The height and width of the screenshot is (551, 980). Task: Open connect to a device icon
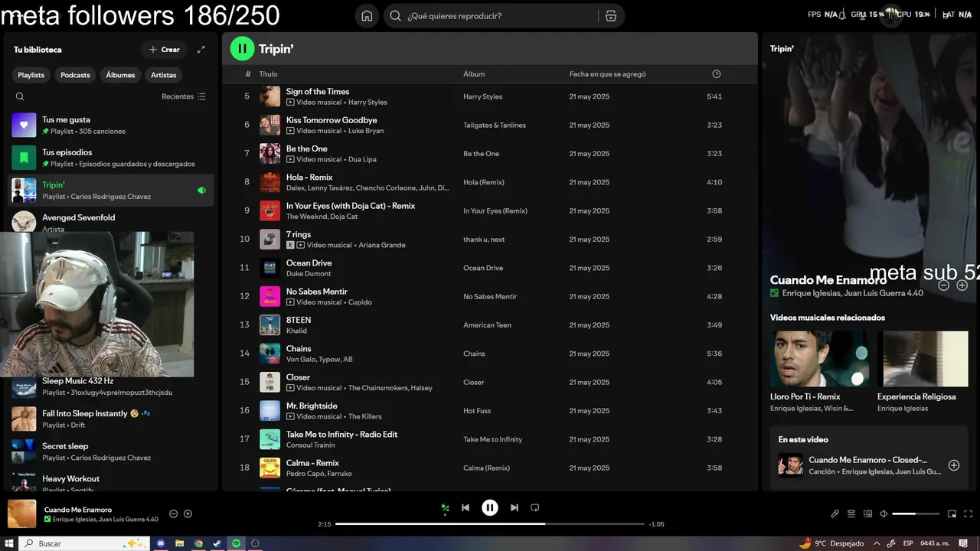pyautogui.click(x=867, y=514)
